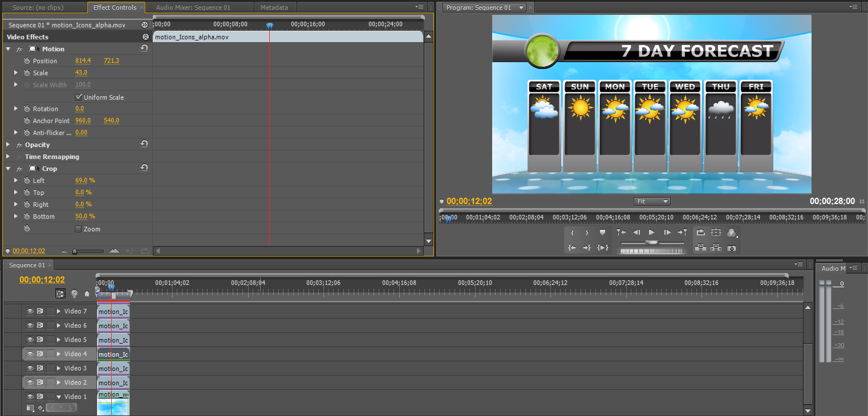868x416 pixels.
Task: Click the Program monitor jog disk
Action: coord(652,250)
